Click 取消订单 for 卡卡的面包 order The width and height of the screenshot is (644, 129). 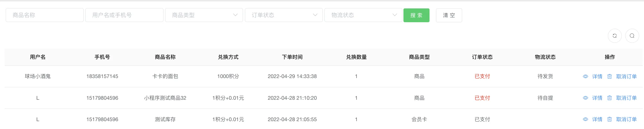(x=626, y=76)
